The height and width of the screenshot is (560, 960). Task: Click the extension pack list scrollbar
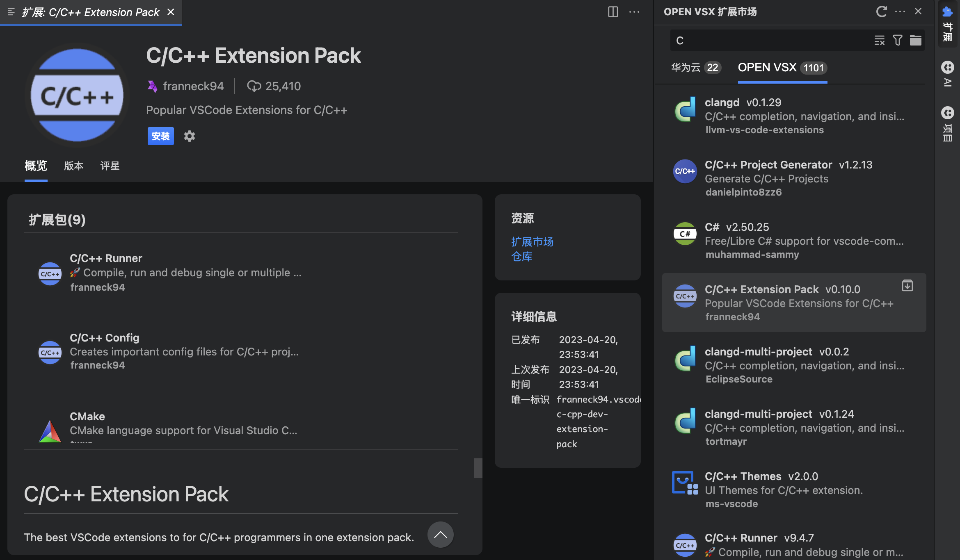pos(478,468)
